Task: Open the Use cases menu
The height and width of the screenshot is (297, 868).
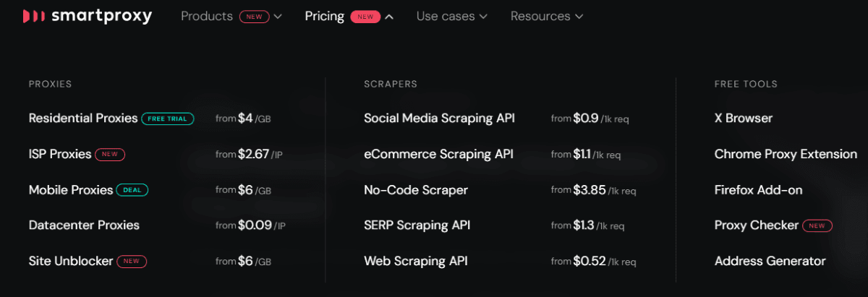Action: (x=446, y=16)
